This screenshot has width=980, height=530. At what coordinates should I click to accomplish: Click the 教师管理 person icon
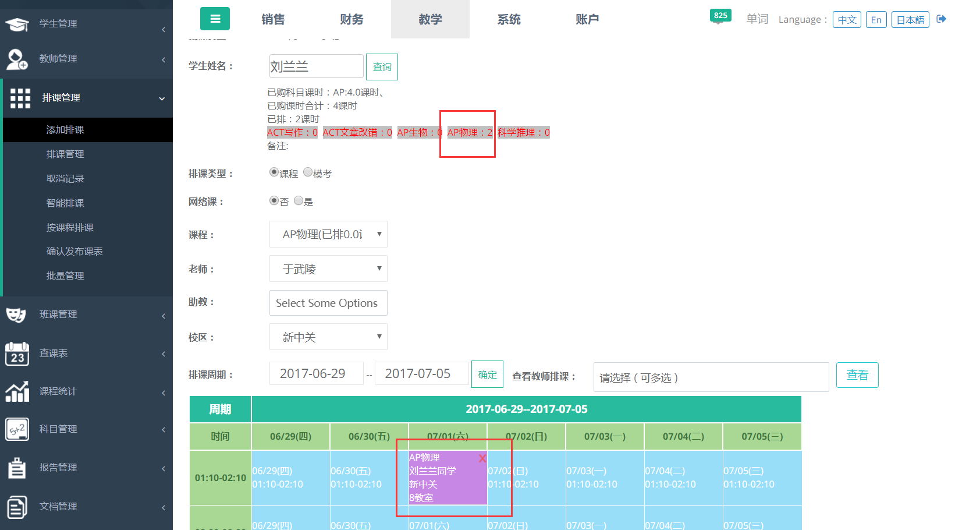pyautogui.click(x=17, y=59)
